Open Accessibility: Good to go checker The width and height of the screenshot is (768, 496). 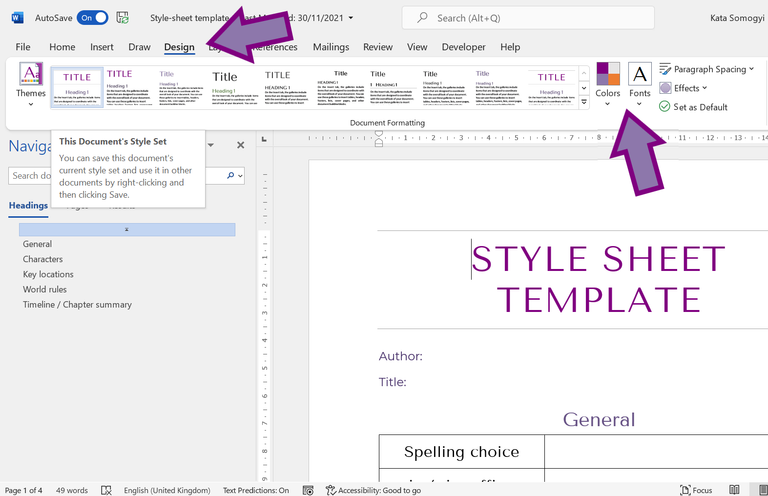[x=373, y=490]
